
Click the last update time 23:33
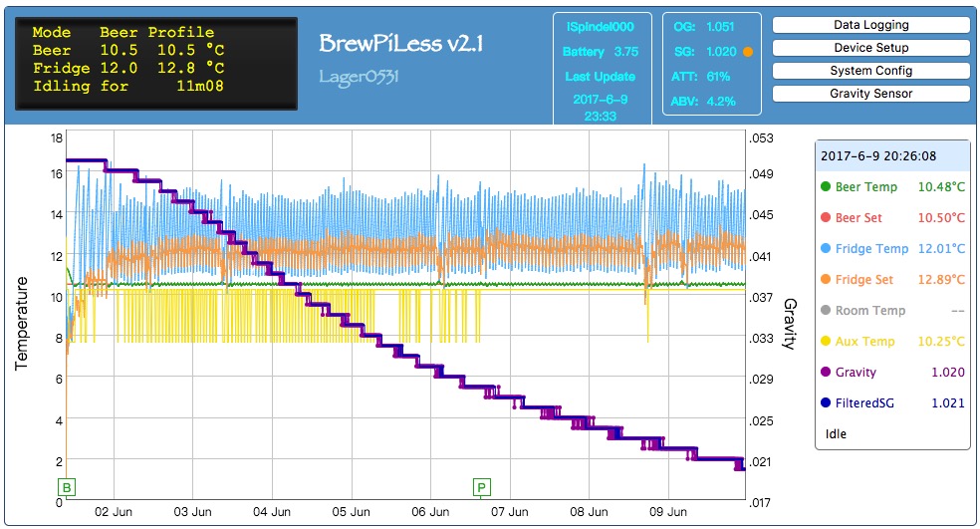[x=600, y=117]
